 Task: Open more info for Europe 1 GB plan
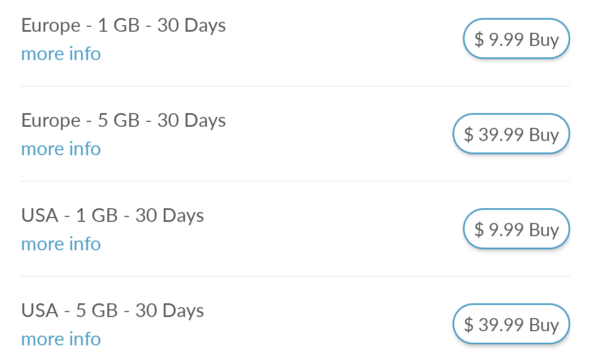pyautogui.click(x=61, y=54)
